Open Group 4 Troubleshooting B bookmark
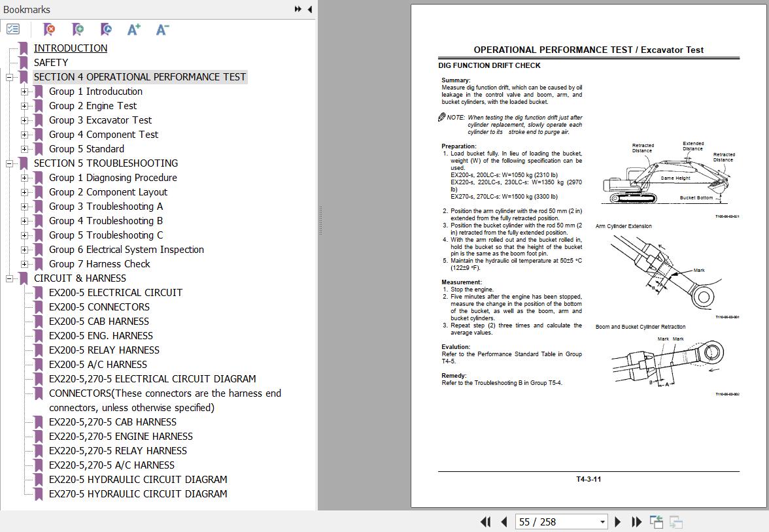This screenshot has height=532, width=769. [x=106, y=221]
